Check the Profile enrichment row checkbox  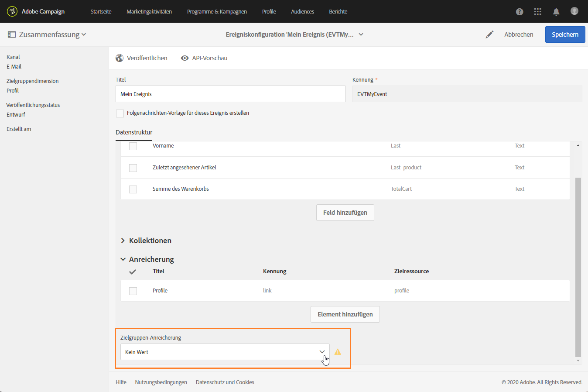coord(133,291)
